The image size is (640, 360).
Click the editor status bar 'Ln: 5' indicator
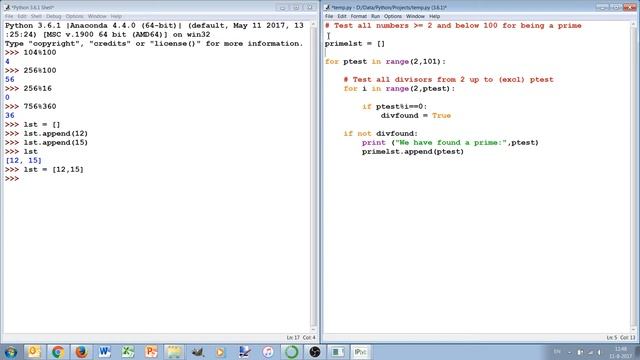(x=611, y=338)
